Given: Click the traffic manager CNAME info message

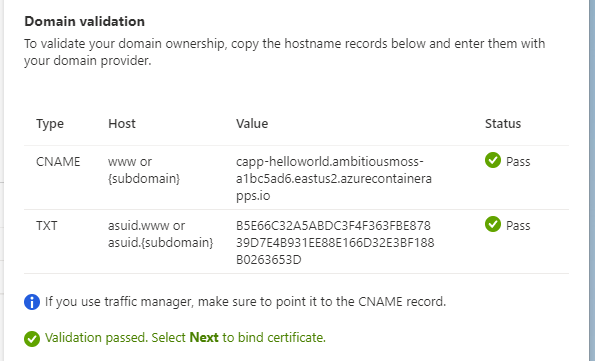Looking at the screenshot, I should [x=245, y=302].
